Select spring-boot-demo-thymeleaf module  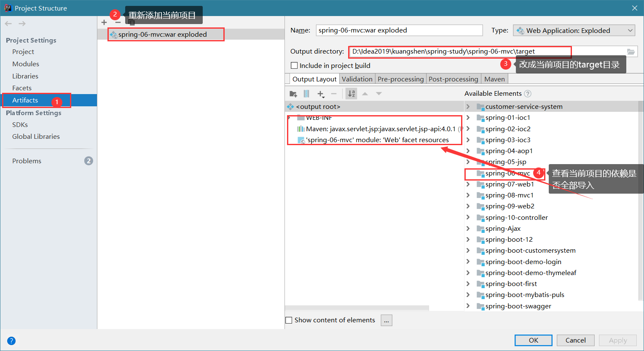click(531, 273)
